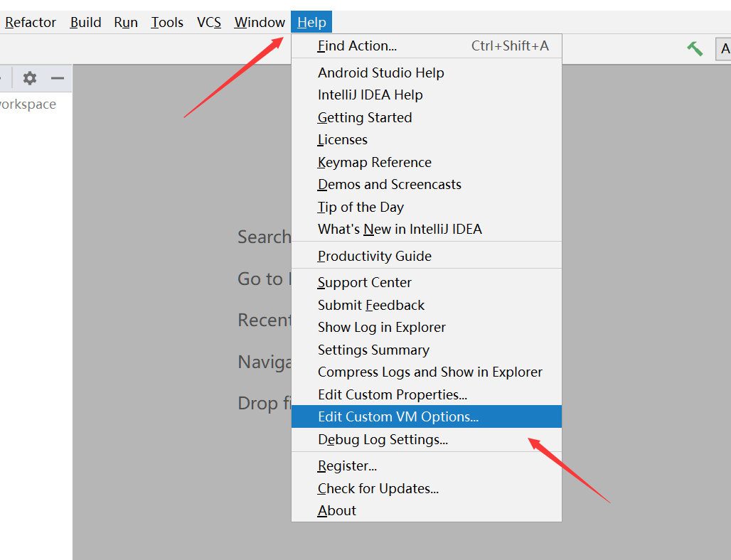Open the Run menu

[x=126, y=23]
